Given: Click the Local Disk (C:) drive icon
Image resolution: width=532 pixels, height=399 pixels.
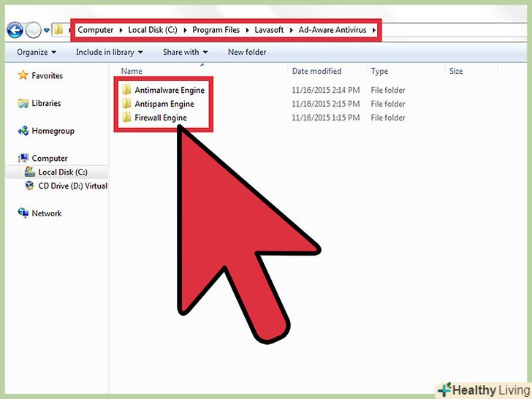Looking at the screenshot, I should [x=29, y=172].
